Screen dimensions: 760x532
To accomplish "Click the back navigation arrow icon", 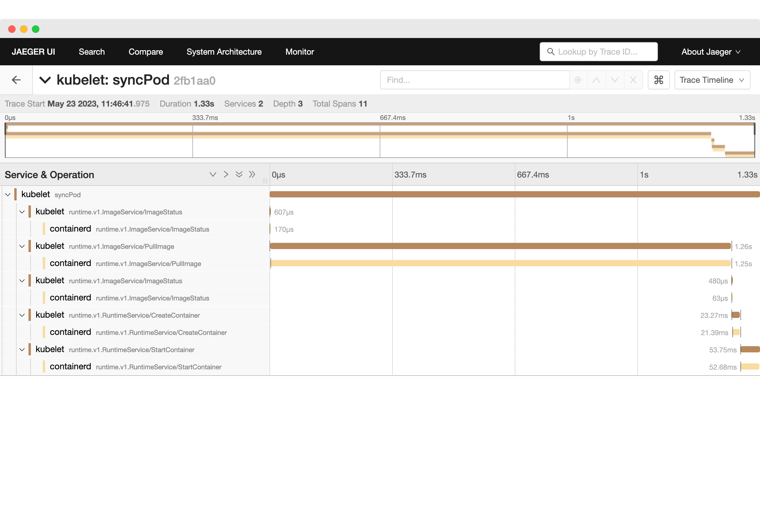I will coord(16,80).
